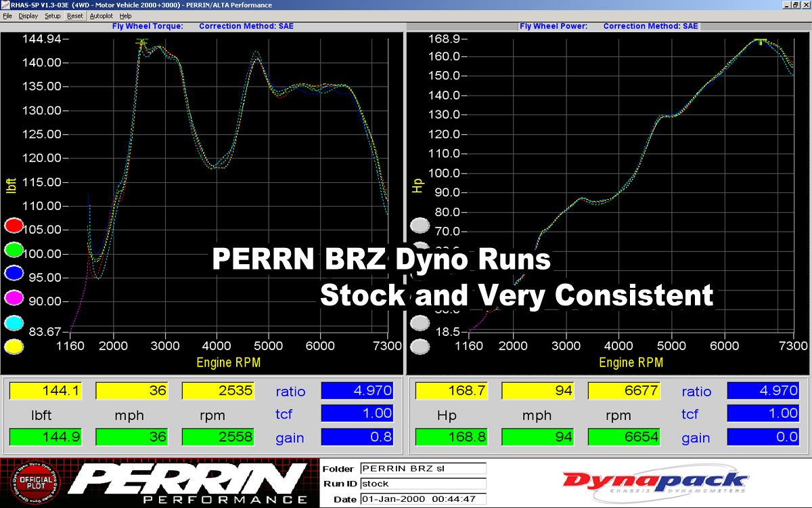812x508 pixels.
Task: Open the File menu
Action: [x=7, y=16]
